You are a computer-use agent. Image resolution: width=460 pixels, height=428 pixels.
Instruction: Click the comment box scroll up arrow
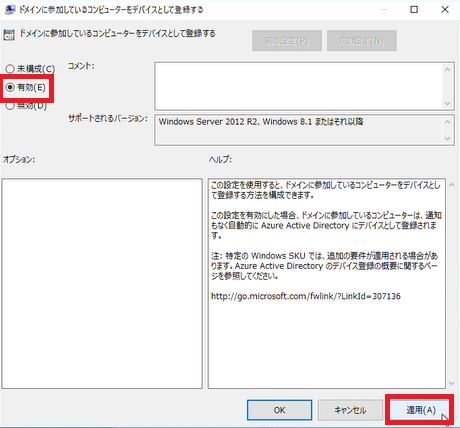point(447,69)
